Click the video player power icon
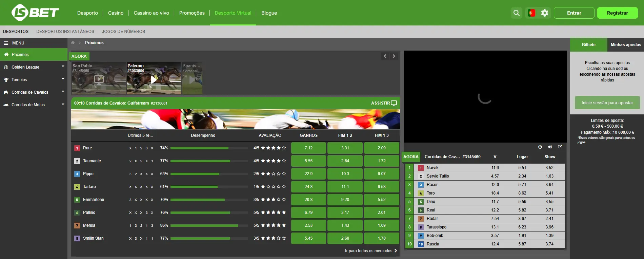644x259 pixels. click(540, 147)
